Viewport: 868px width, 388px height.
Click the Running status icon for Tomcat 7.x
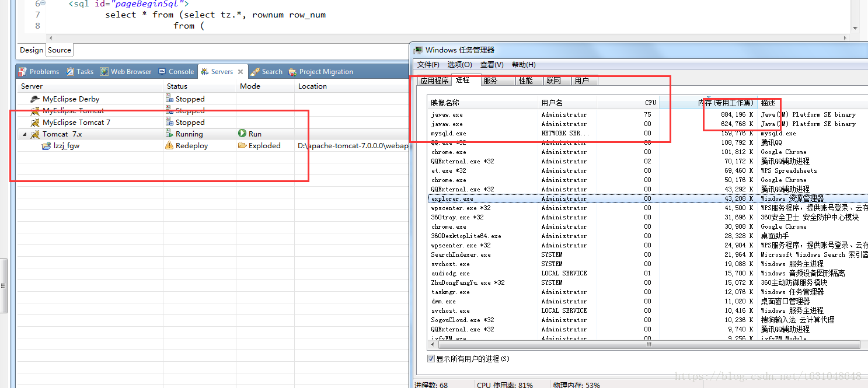[170, 134]
